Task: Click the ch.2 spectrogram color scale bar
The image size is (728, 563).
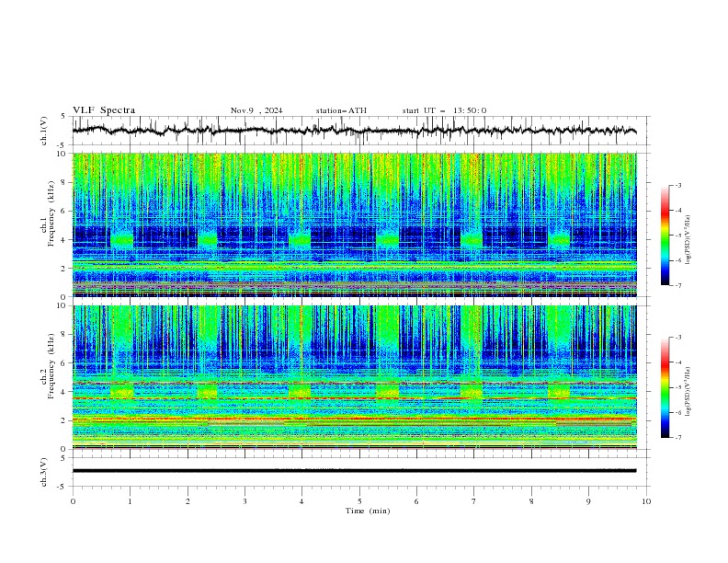Action: (665, 387)
